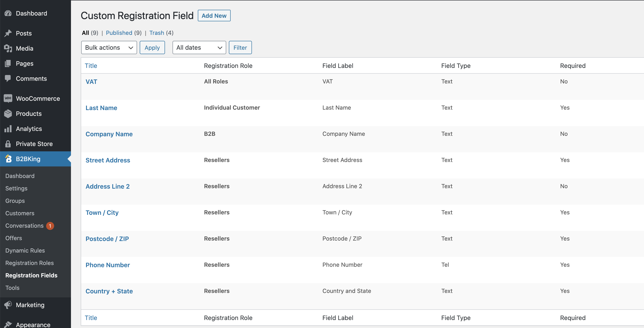644x328 pixels.
Task: Click the WooCommerce logo icon
Action: (8, 98)
